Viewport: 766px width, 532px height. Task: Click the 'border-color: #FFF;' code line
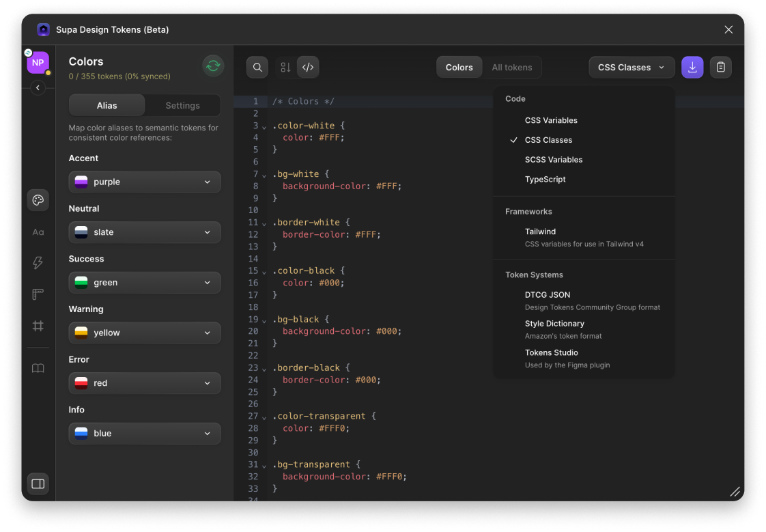tap(332, 234)
